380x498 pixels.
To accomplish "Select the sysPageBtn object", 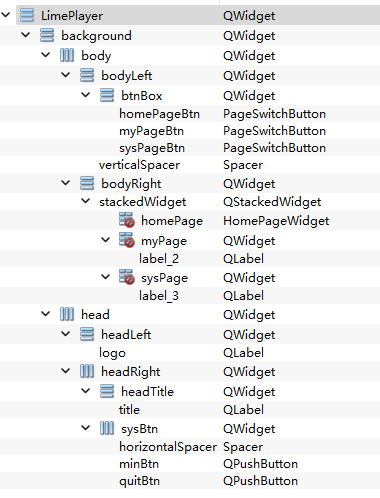I will pyautogui.click(x=152, y=148).
